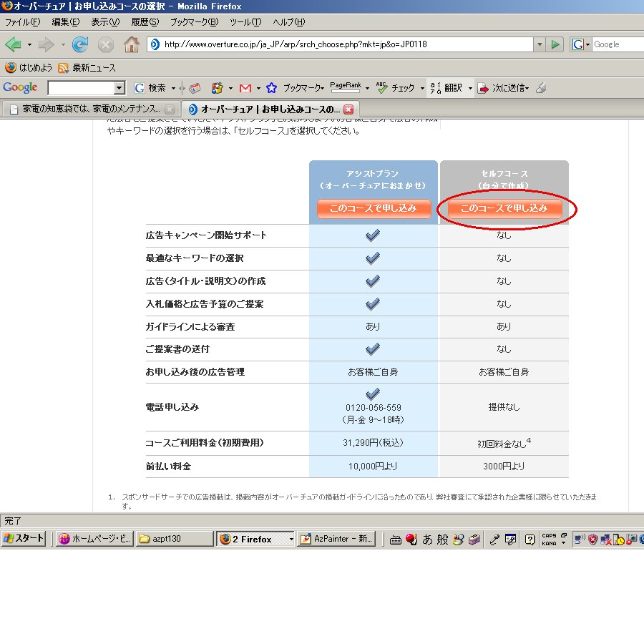Open the ブックマーク toolbar dropdown
Image resolution: width=644 pixels, height=644 pixels.
pos(303,88)
